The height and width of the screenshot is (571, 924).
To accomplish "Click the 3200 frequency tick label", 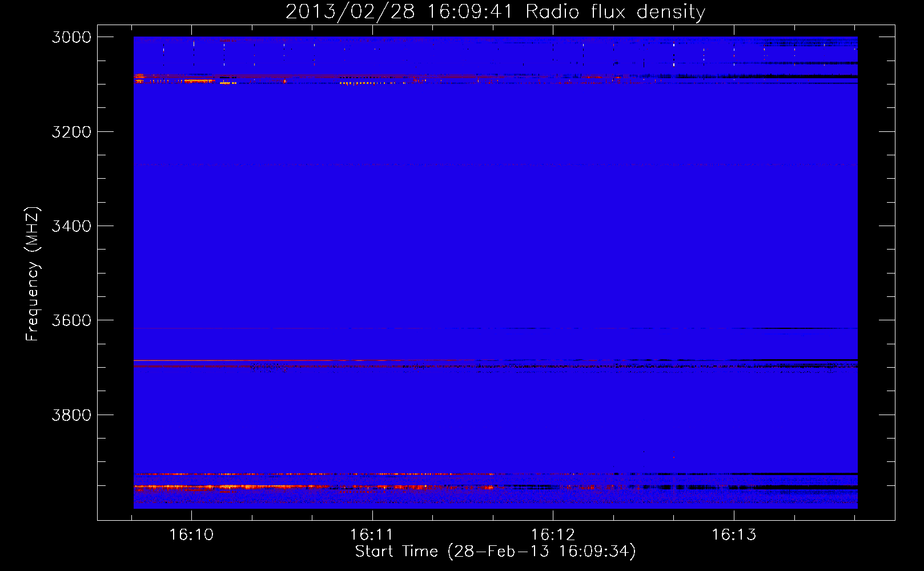I will pos(71,132).
